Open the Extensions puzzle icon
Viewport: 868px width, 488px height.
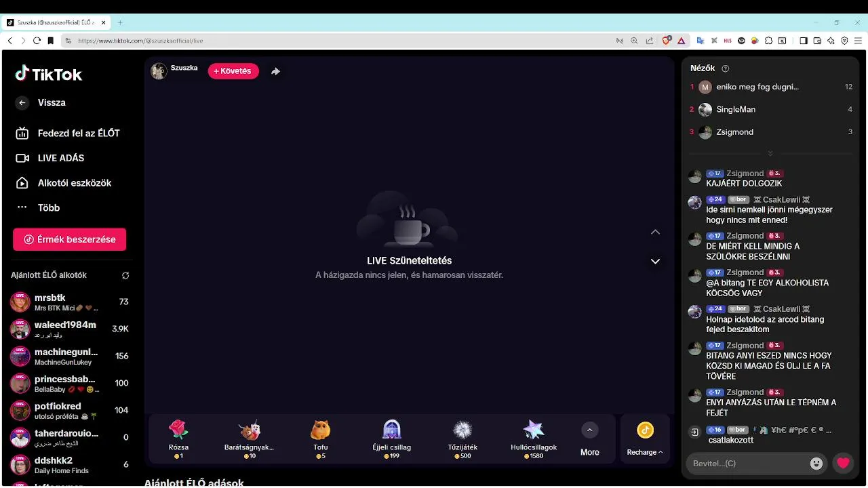point(768,41)
